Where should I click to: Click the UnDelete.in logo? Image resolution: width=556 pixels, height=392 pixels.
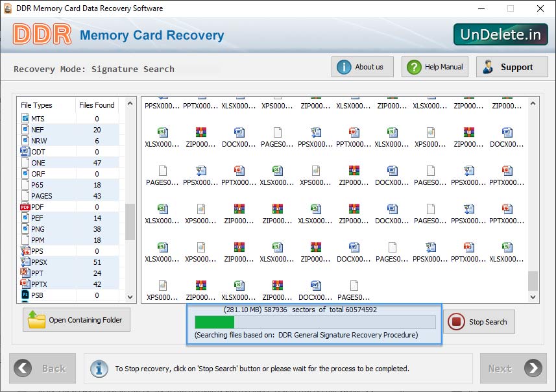501,34
